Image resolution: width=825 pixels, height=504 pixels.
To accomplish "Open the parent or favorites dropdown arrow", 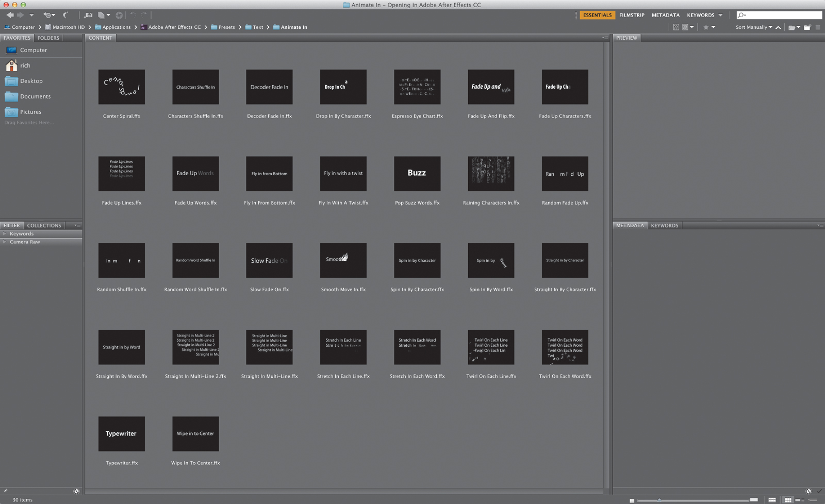I will (x=31, y=15).
